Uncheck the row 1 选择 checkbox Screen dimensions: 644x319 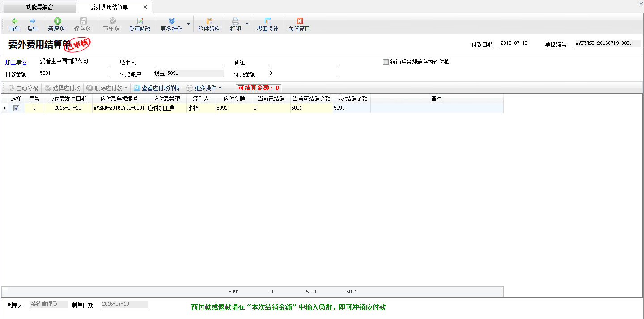[16, 108]
